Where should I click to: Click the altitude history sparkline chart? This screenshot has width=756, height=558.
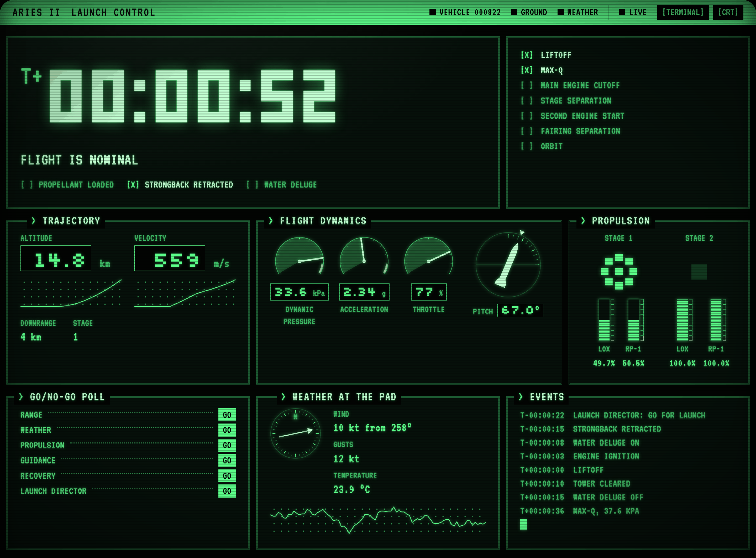pyautogui.click(x=71, y=293)
